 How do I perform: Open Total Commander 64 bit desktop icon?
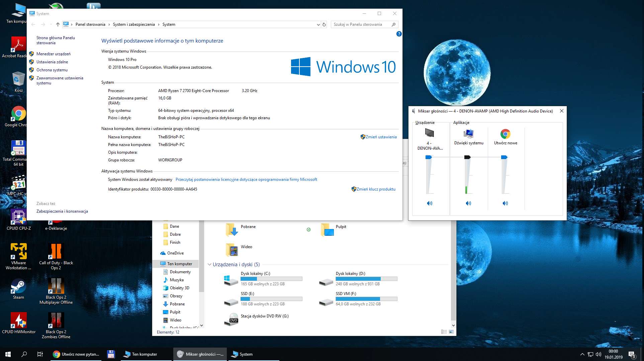coord(15,153)
